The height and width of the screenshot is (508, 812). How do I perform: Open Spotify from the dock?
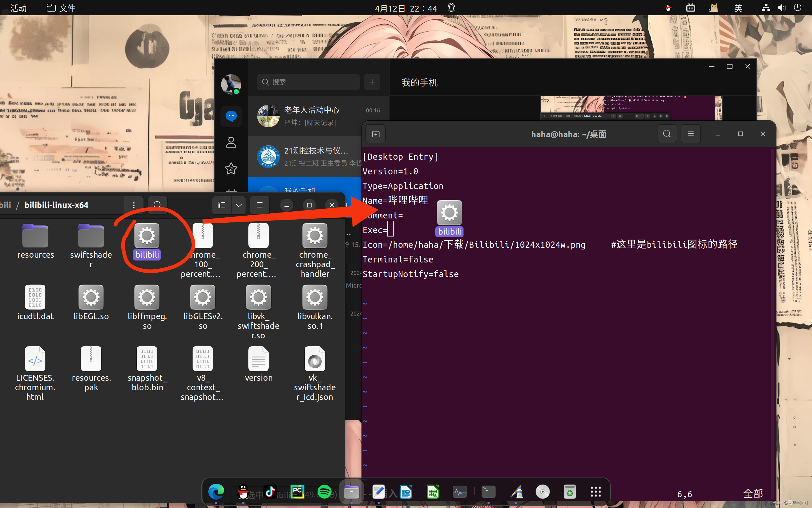tap(325, 492)
